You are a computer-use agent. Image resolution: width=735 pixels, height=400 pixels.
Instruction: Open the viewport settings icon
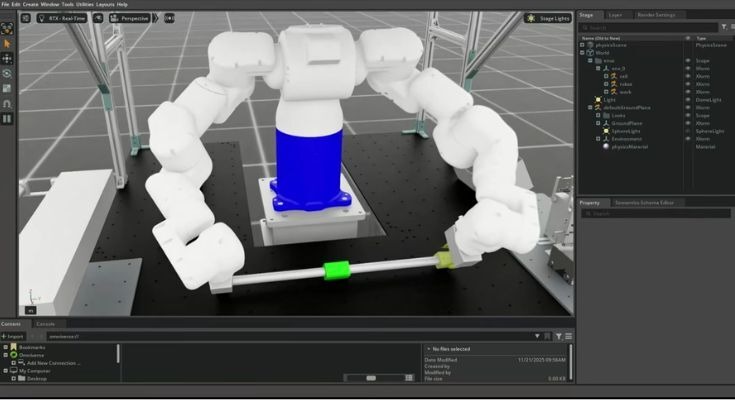pyautogui.click(x=27, y=18)
